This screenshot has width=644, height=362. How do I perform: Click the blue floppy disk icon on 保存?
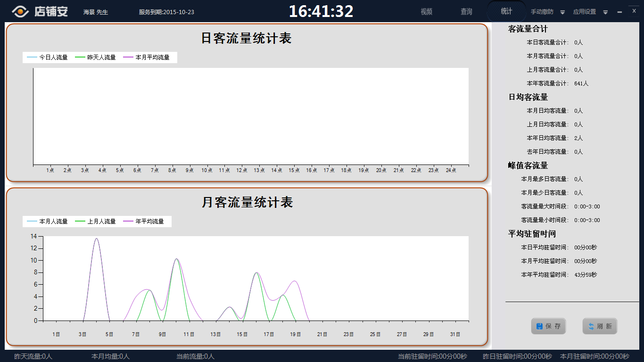(539, 326)
